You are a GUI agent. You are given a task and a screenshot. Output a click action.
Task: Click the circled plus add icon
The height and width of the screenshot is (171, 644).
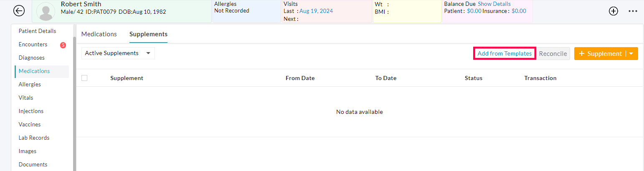pos(613,11)
